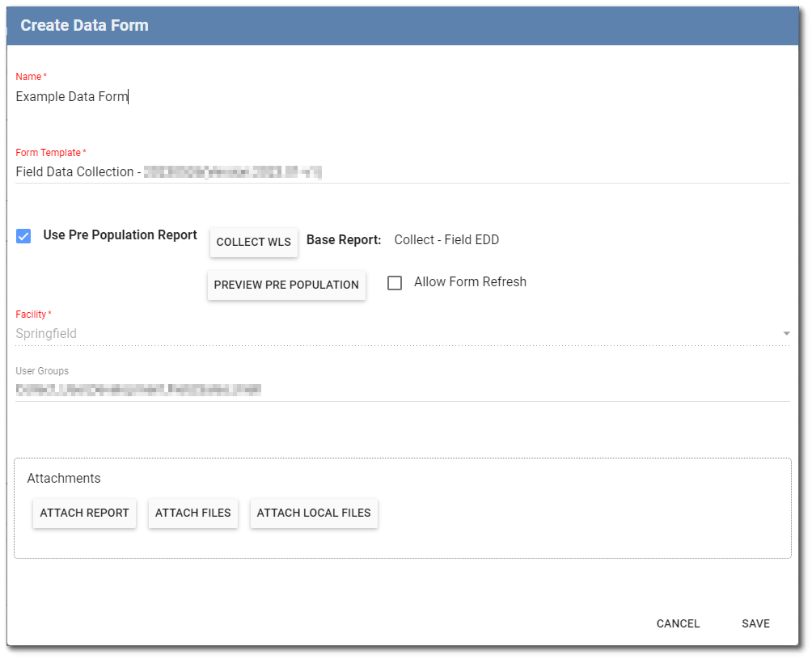Check the Use Pre Population Report checkbox
The width and height of the screenshot is (812, 659).
click(23, 235)
